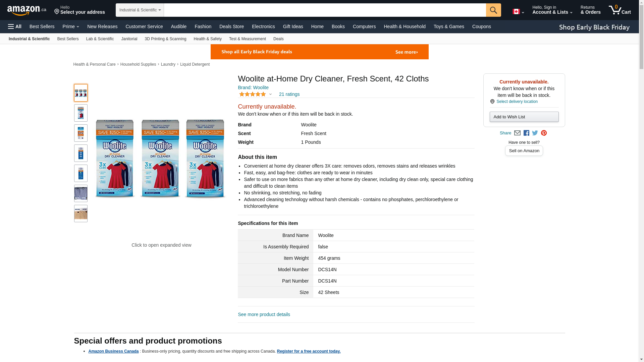This screenshot has height=362, width=644.
Task: Select the last product thumbnail image
Action: [x=81, y=214]
